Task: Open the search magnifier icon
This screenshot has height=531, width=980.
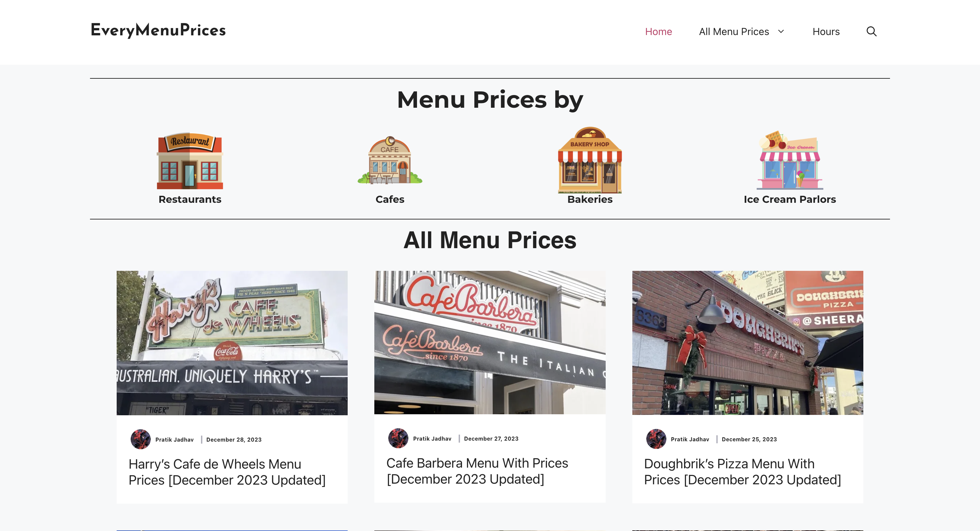Action: tap(871, 32)
